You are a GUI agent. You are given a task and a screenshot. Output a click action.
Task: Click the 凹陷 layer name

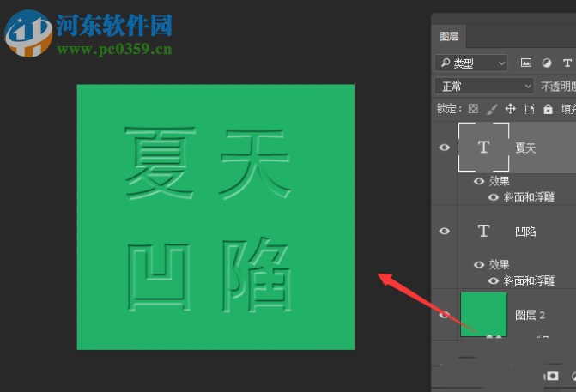click(x=525, y=232)
